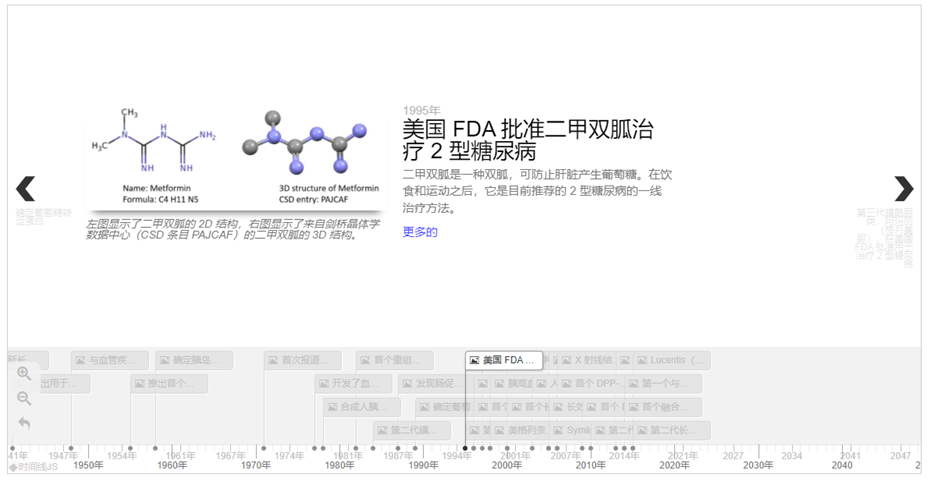Select the Lucentis timeline marker
This screenshot has width=931, height=481.
(x=672, y=360)
